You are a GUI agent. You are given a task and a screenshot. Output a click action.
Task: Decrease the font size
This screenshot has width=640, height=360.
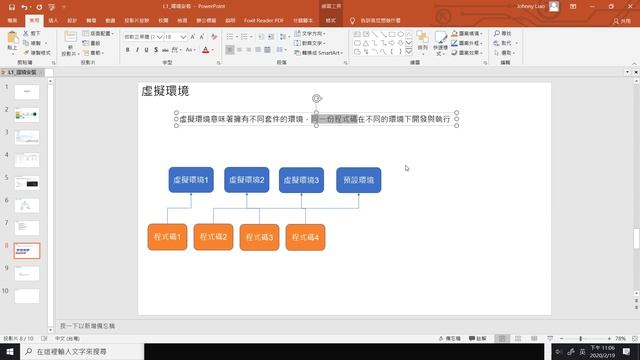pos(202,37)
